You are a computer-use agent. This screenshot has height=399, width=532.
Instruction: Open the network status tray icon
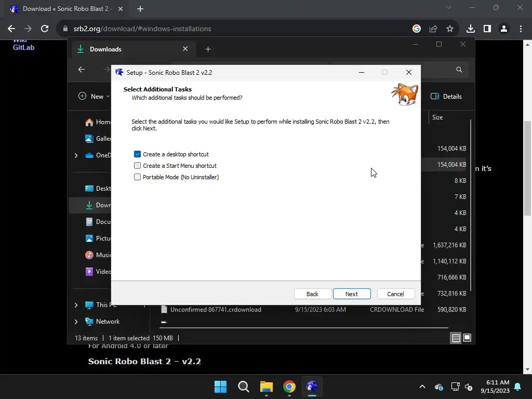[455, 387]
